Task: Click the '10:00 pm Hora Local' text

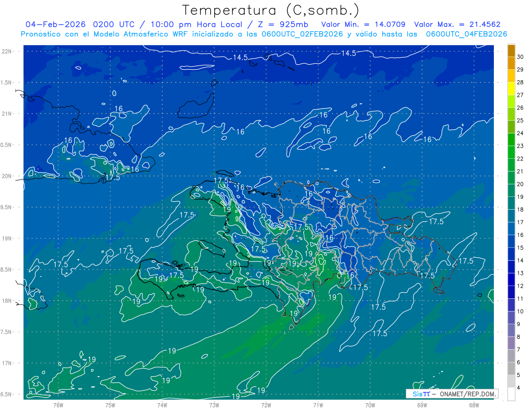Action: coord(197,24)
